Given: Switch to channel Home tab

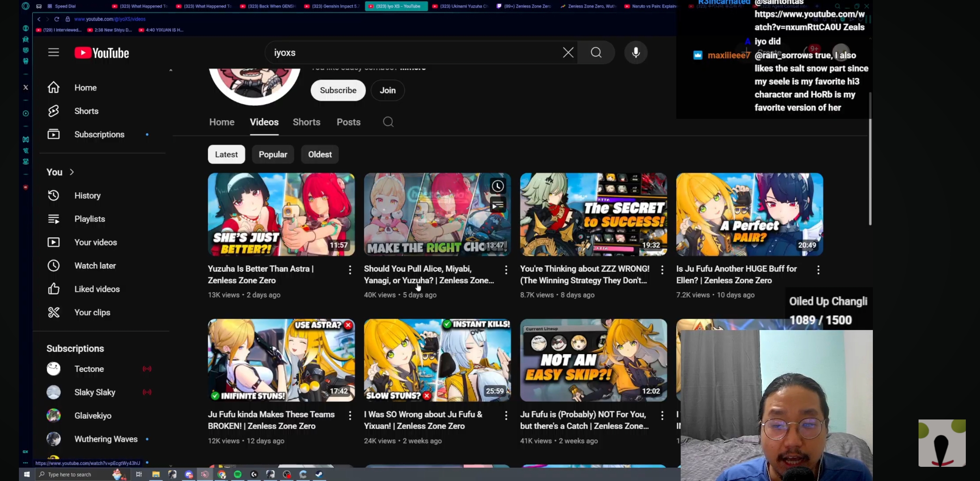Looking at the screenshot, I should coord(222,122).
